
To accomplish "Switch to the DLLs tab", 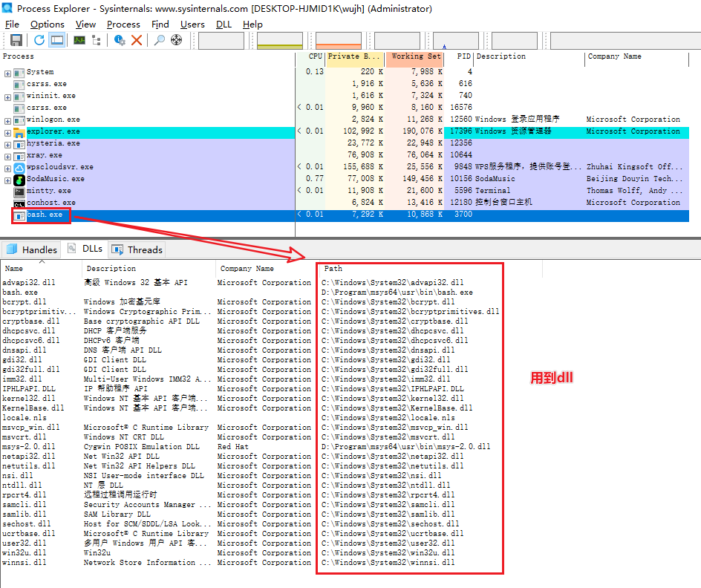I will pos(85,249).
